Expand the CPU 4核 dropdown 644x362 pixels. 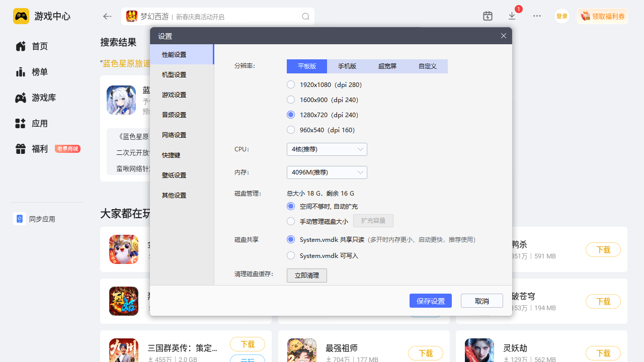(x=327, y=149)
